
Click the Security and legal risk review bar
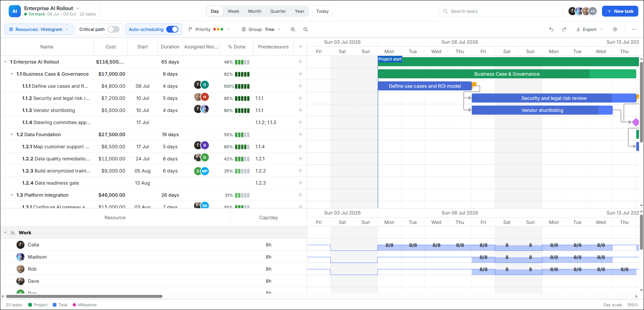[x=554, y=98]
